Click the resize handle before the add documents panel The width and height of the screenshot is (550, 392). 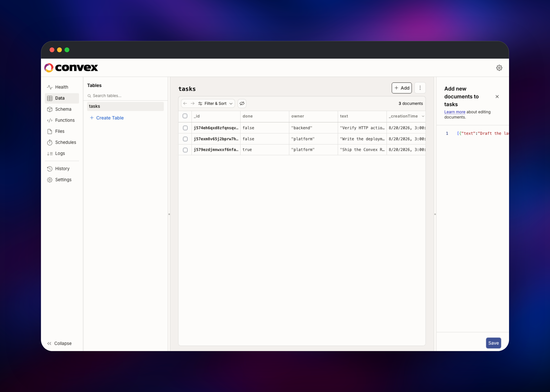[435, 214]
